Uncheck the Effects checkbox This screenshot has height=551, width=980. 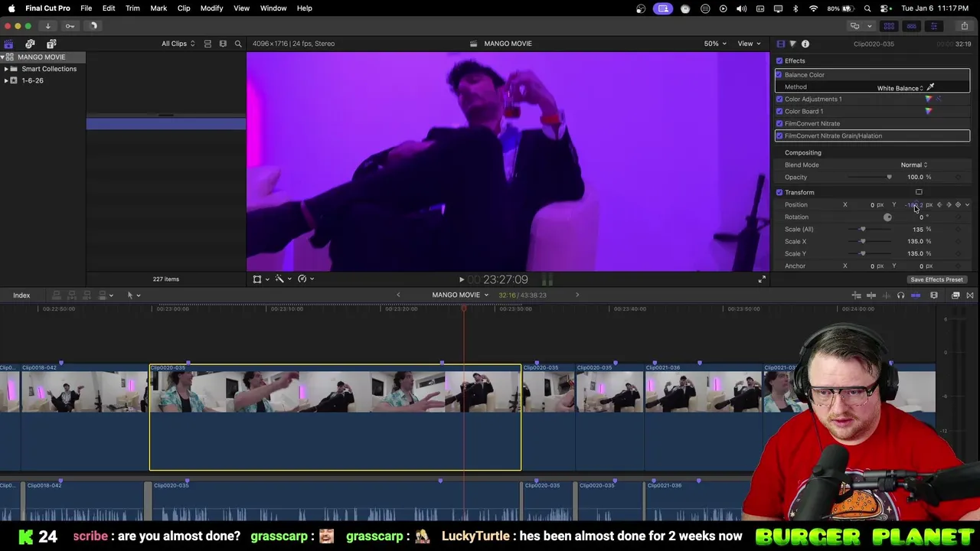(779, 60)
